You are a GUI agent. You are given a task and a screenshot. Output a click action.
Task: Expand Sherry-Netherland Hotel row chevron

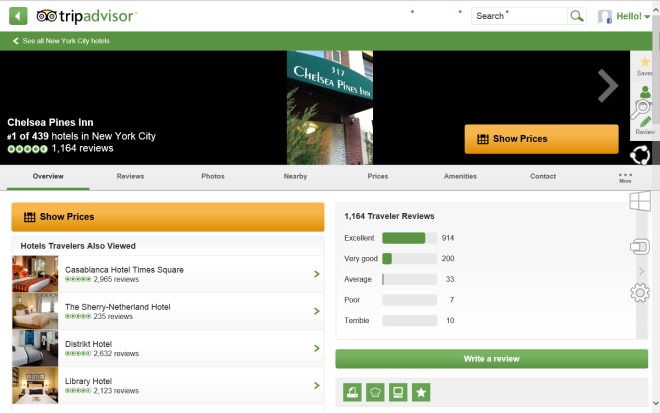(x=317, y=311)
